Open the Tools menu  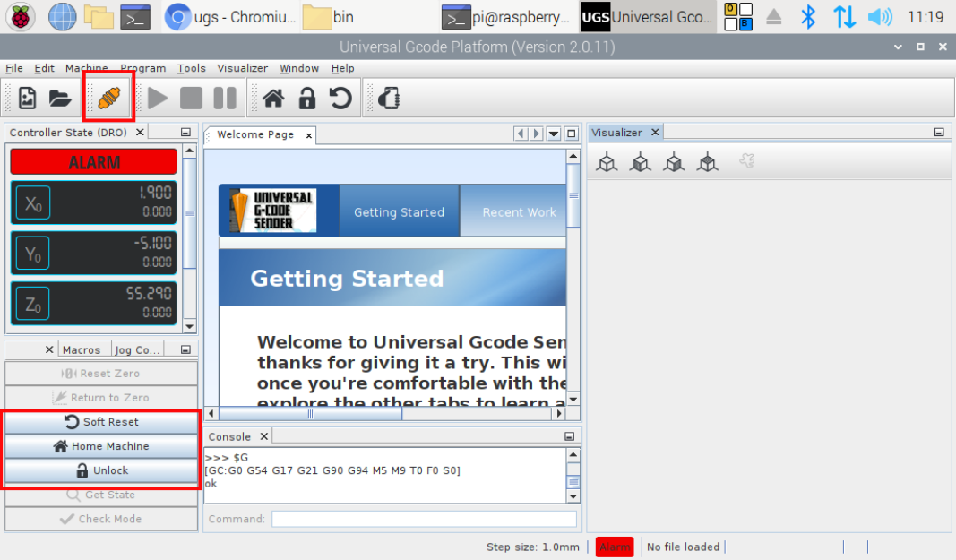(192, 68)
